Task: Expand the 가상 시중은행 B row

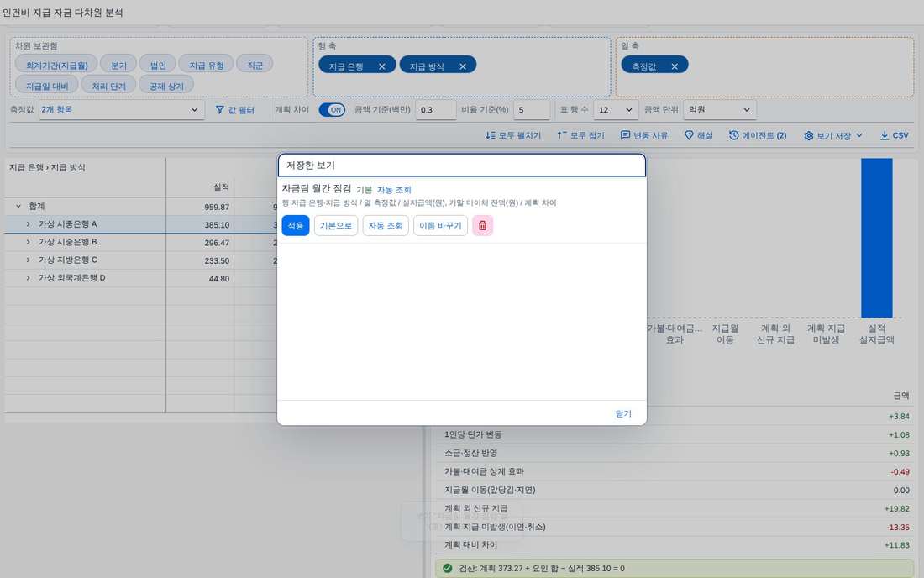Action: tap(28, 242)
